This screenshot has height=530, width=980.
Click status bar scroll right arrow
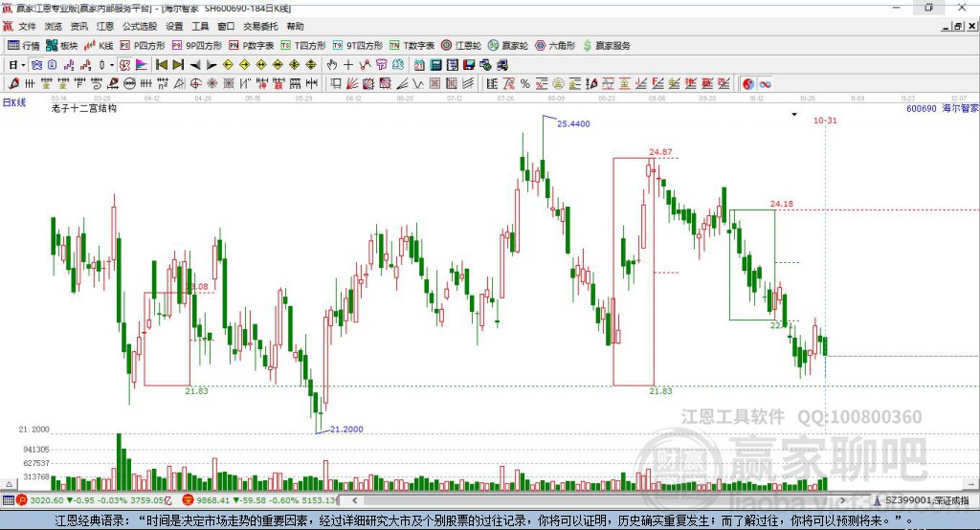(842, 500)
